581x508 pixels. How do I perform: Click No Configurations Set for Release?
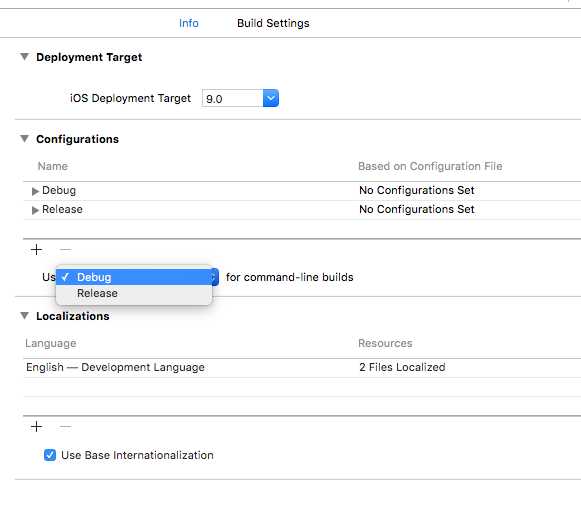tap(416, 209)
